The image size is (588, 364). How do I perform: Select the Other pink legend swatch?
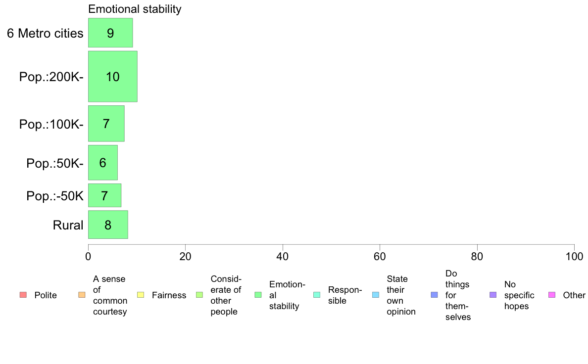(x=552, y=295)
